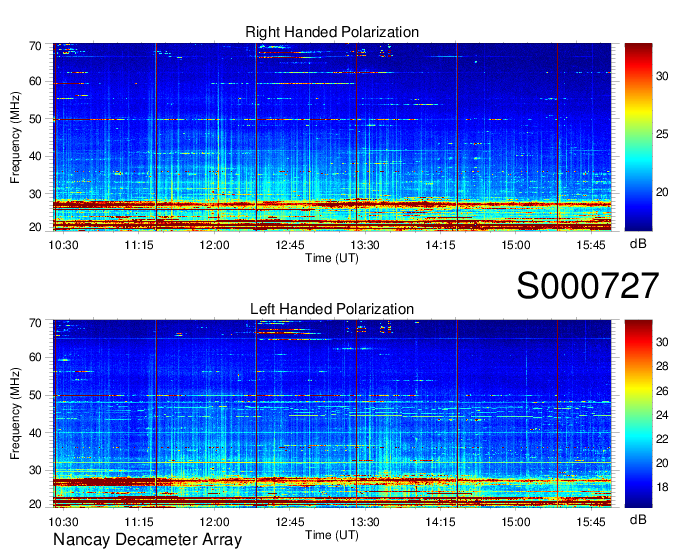Click the 26 dB label on bottom colorbar

[662, 392]
